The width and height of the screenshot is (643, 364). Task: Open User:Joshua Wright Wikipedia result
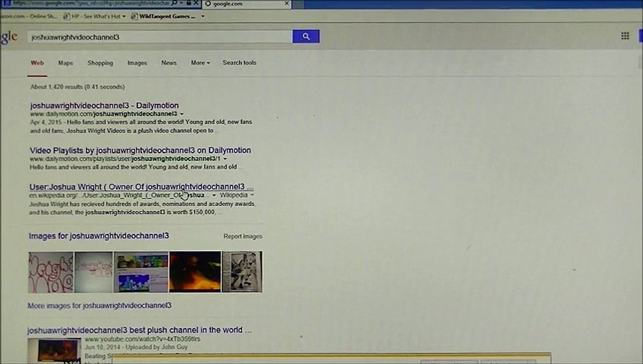(x=141, y=187)
